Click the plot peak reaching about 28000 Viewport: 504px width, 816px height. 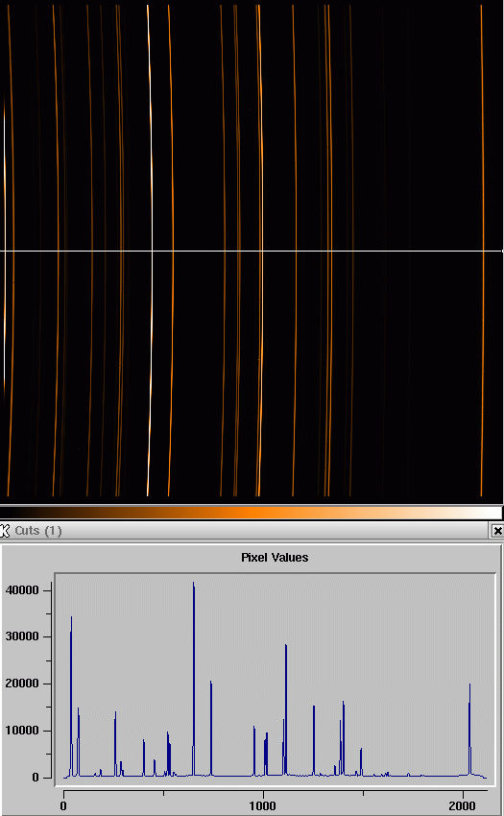286,646
